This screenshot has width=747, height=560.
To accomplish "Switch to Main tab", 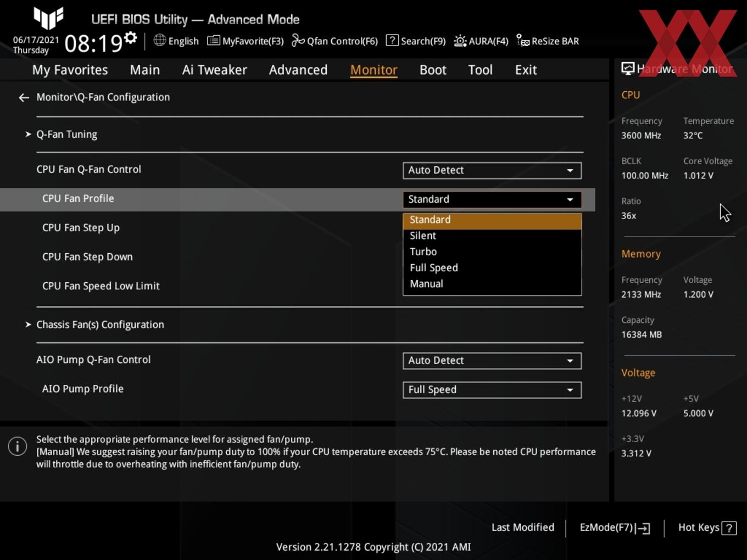I will pos(145,70).
